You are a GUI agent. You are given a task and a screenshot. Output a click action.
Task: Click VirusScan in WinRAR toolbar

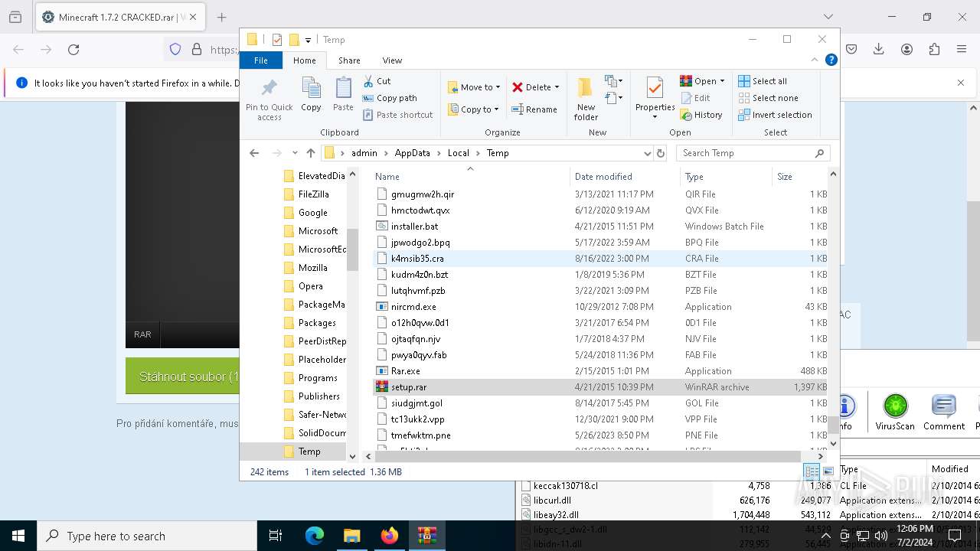pos(895,412)
